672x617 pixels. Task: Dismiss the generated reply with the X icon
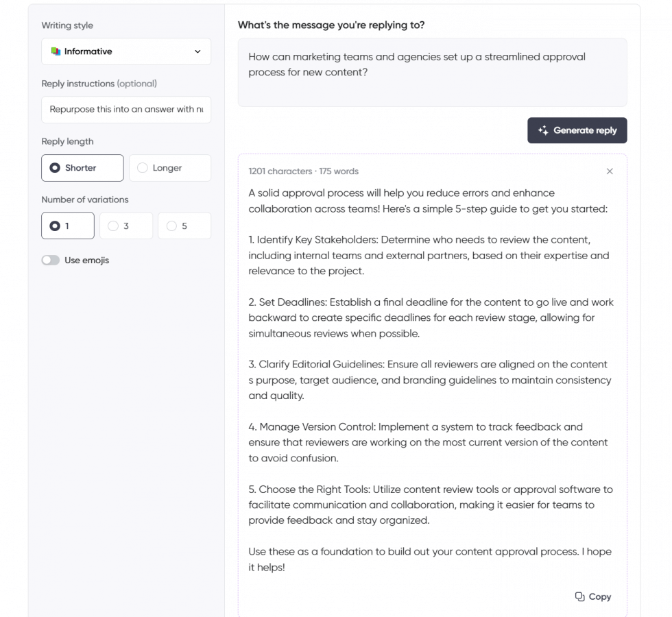coord(610,171)
